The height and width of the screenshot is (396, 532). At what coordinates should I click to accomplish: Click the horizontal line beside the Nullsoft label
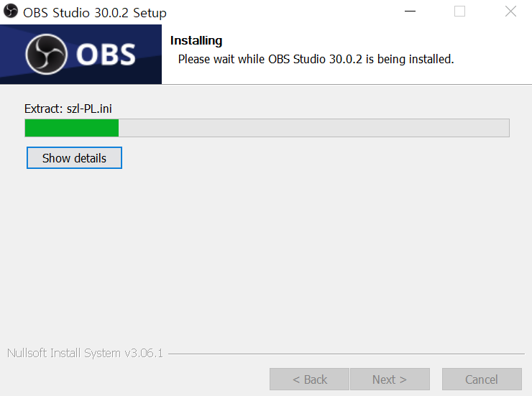(347, 354)
